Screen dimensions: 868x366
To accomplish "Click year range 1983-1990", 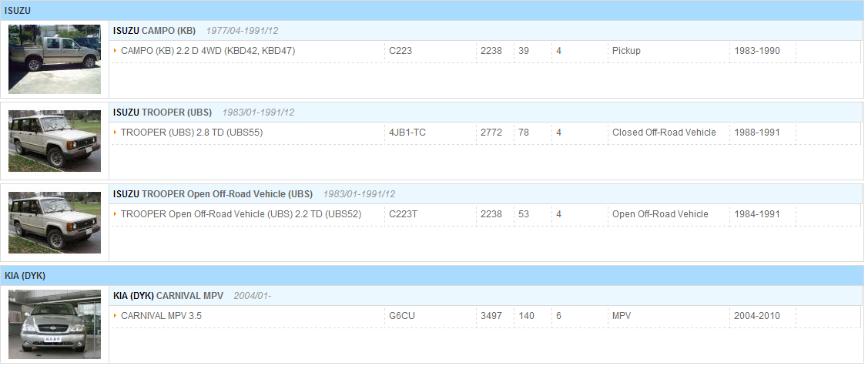I will (757, 51).
